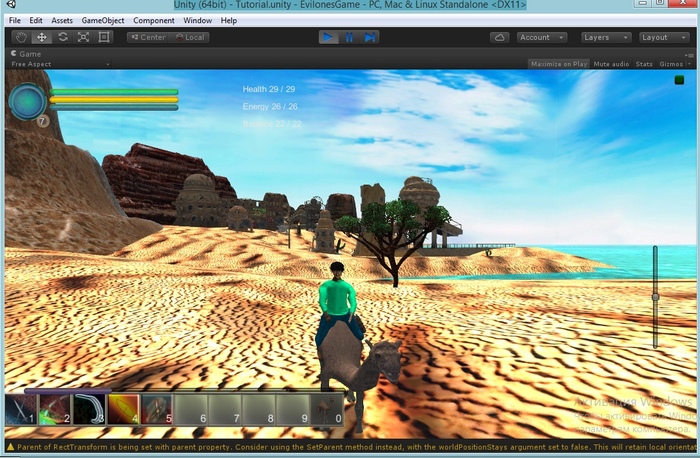Click the vertical zoom slider handle

coord(655,297)
